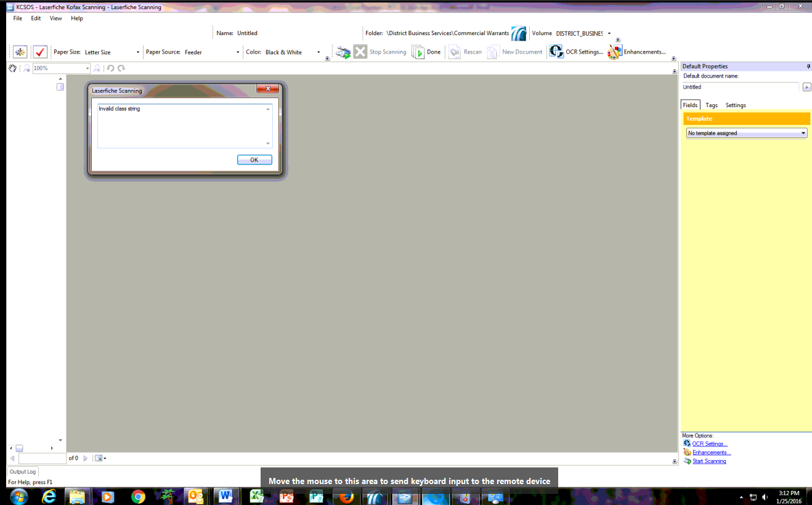Click the scanner setup wizard star icon
Viewport: 812px width, 505px height.
pyautogui.click(x=20, y=52)
